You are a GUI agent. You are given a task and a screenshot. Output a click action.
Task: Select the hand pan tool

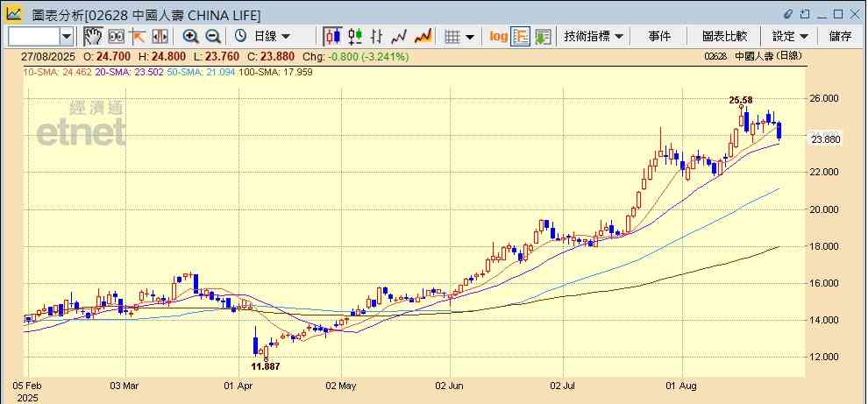[92, 37]
